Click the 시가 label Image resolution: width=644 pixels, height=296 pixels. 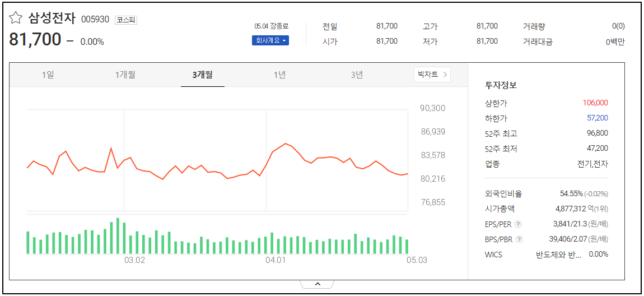click(x=330, y=41)
